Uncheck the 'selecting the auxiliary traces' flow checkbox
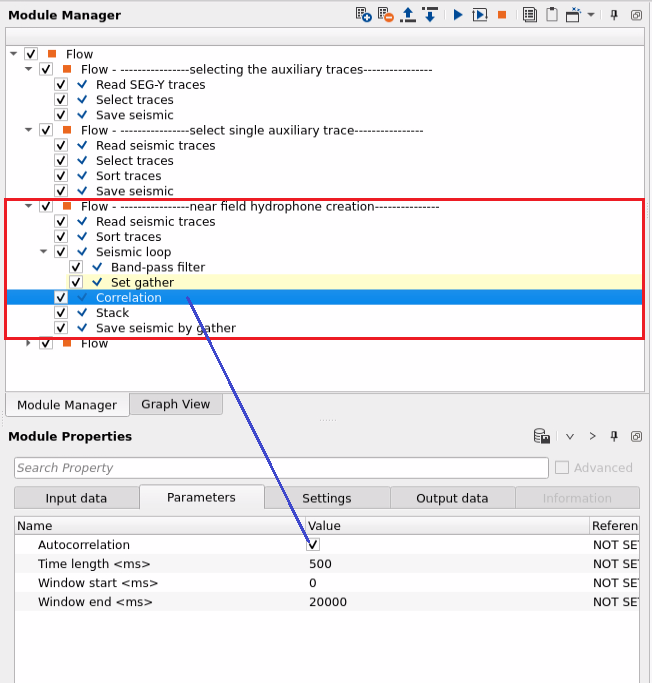 pos(46,69)
